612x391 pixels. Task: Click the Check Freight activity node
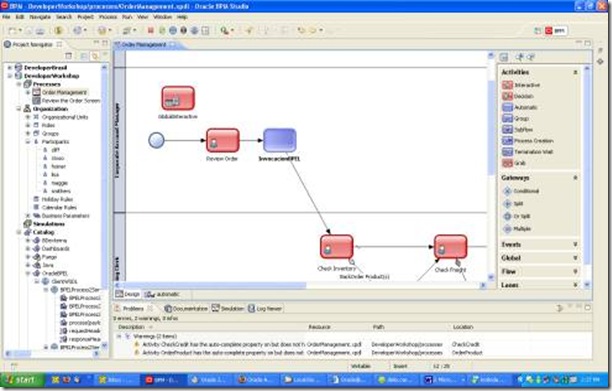(x=450, y=247)
